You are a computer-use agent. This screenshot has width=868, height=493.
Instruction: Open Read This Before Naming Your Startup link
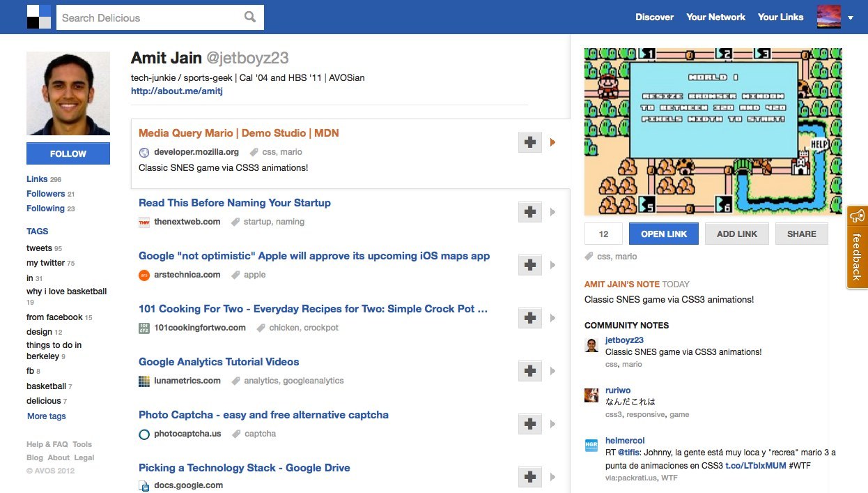(x=235, y=203)
